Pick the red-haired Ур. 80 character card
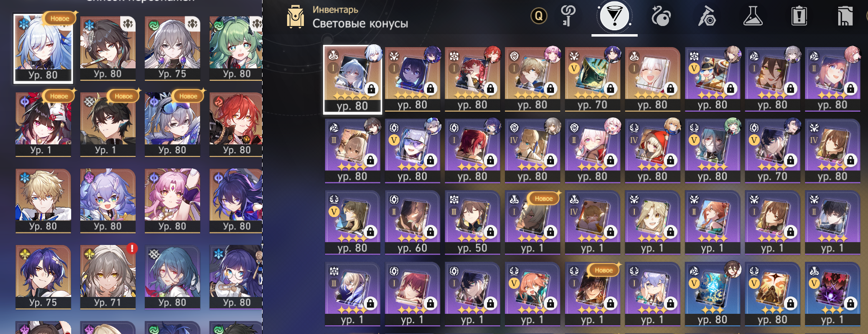Screen dimensions: 868x334 (236, 125)
